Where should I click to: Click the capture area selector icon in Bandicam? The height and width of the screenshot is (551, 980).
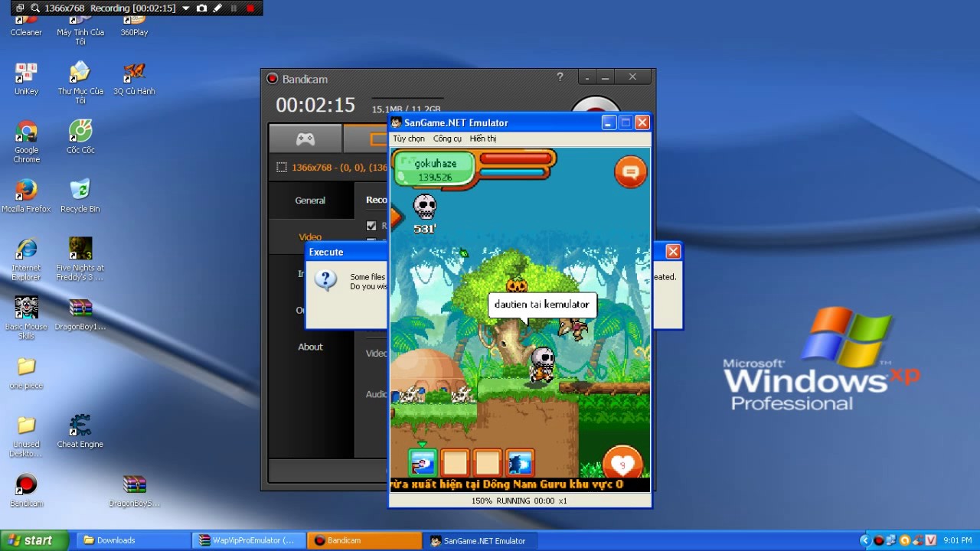[x=281, y=168]
